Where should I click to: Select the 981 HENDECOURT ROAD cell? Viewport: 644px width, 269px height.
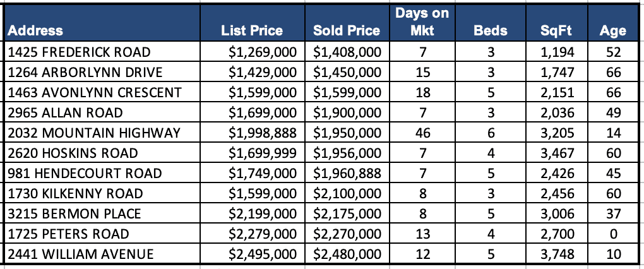click(85, 173)
